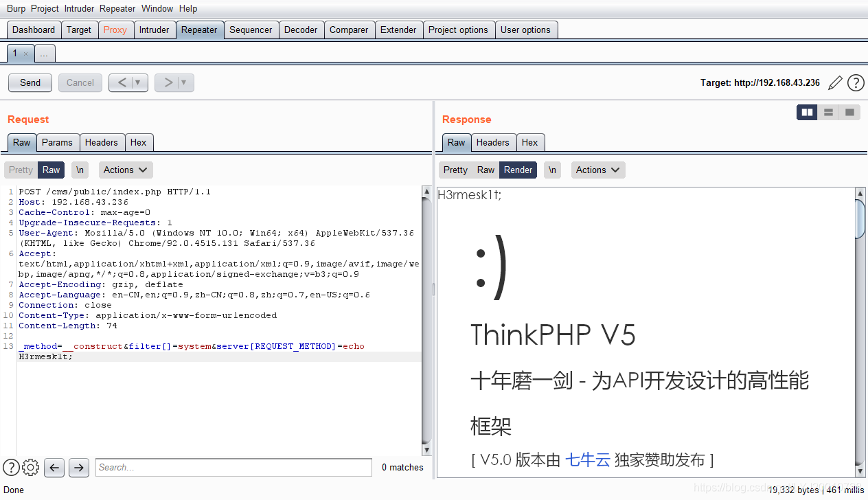Click the search help question icon
The image size is (868, 500).
point(11,468)
